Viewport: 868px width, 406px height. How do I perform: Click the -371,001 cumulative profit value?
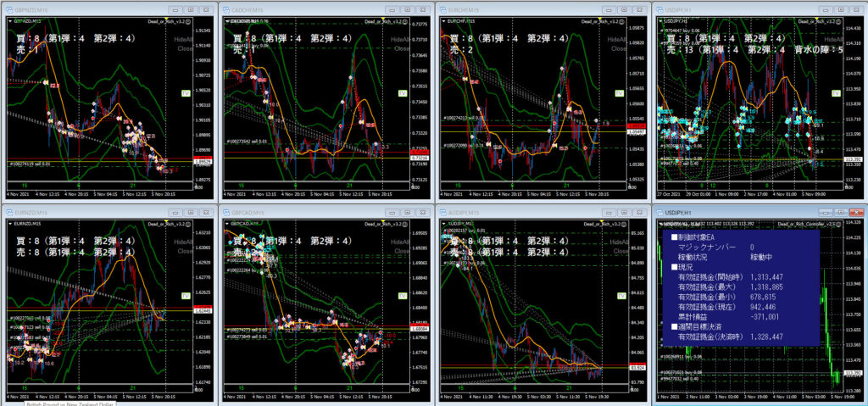point(766,316)
